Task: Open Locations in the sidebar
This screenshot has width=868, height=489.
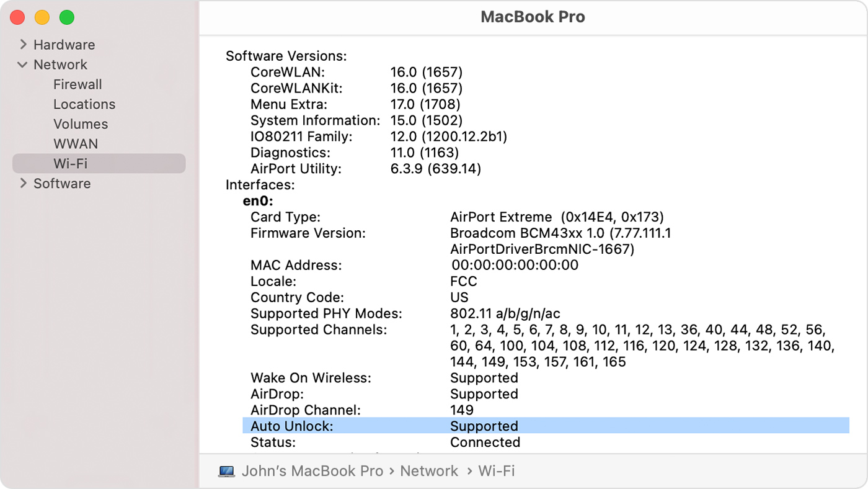Action: 84,104
